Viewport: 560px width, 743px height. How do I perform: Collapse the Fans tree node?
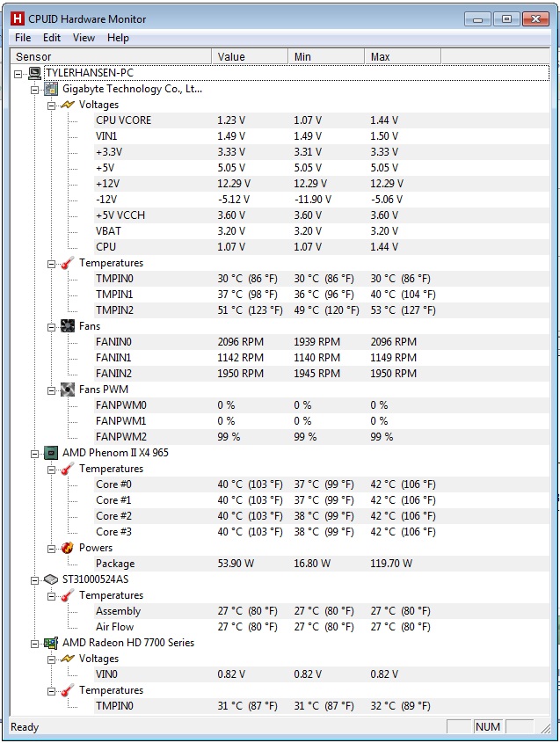[x=51, y=327]
